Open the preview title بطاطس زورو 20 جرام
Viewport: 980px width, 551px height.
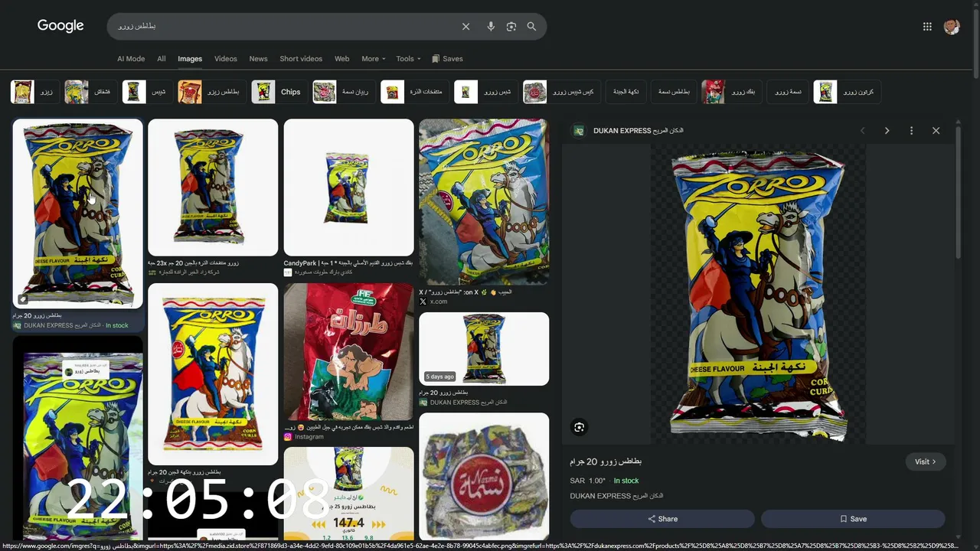[x=606, y=461]
